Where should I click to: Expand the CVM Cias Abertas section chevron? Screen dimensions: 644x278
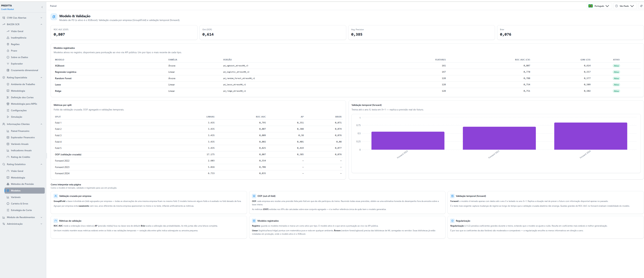[41, 18]
